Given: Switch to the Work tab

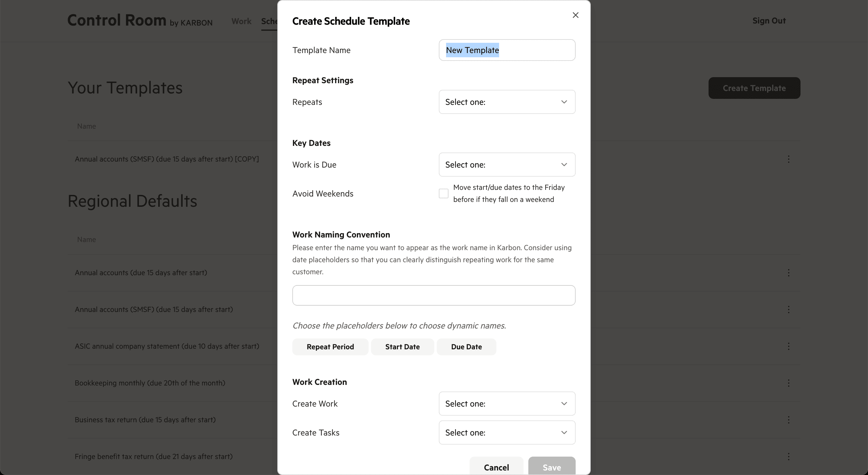Looking at the screenshot, I should point(241,21).
